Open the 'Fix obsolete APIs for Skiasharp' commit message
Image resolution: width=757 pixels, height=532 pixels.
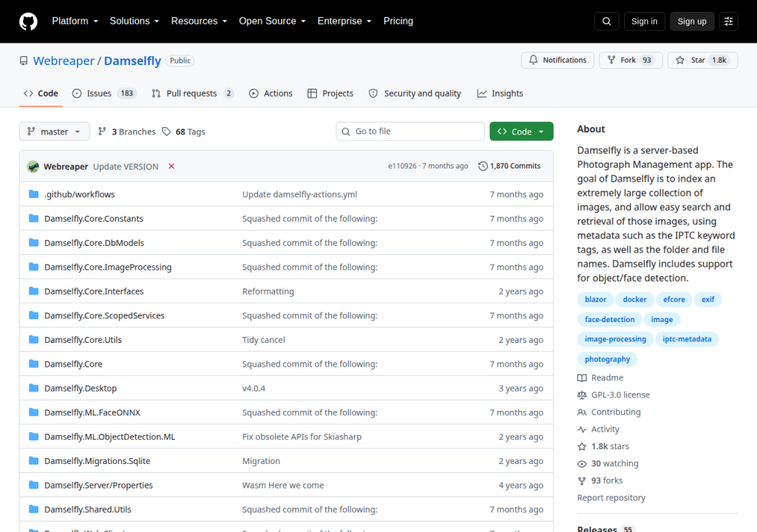302,437
